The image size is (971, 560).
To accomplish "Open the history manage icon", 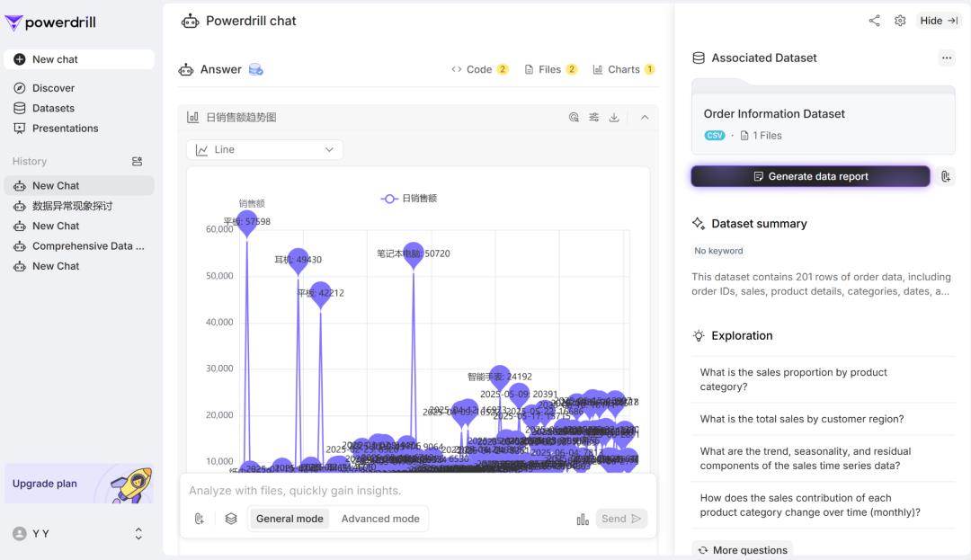I will point(137,162).
